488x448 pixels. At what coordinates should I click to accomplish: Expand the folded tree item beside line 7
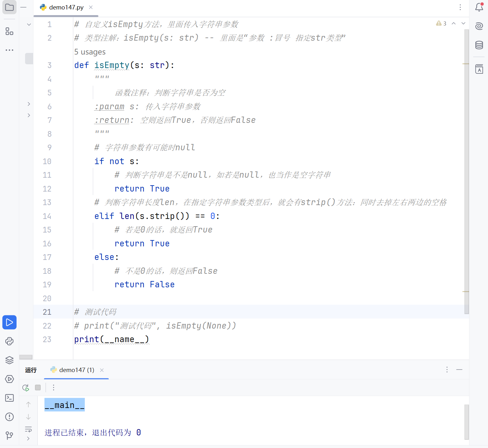tap(29, 115)
